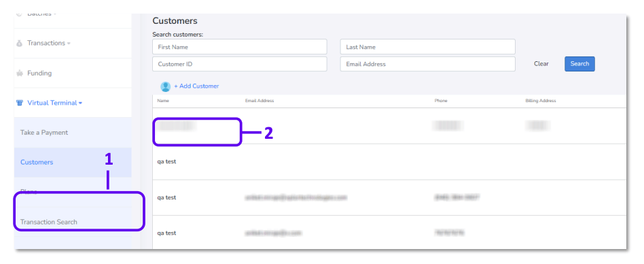
Task: Expand the Transactions dropdown arrow
Action: pos(69,44)
